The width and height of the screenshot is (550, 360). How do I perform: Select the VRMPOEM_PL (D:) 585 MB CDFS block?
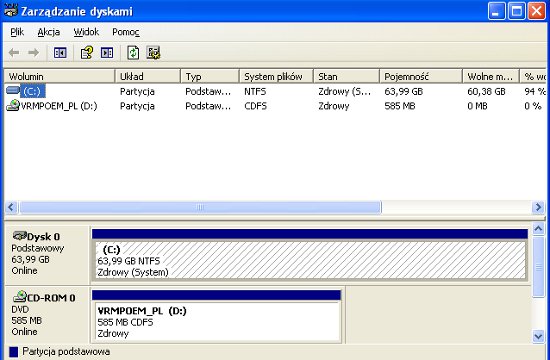click(217, 321)
